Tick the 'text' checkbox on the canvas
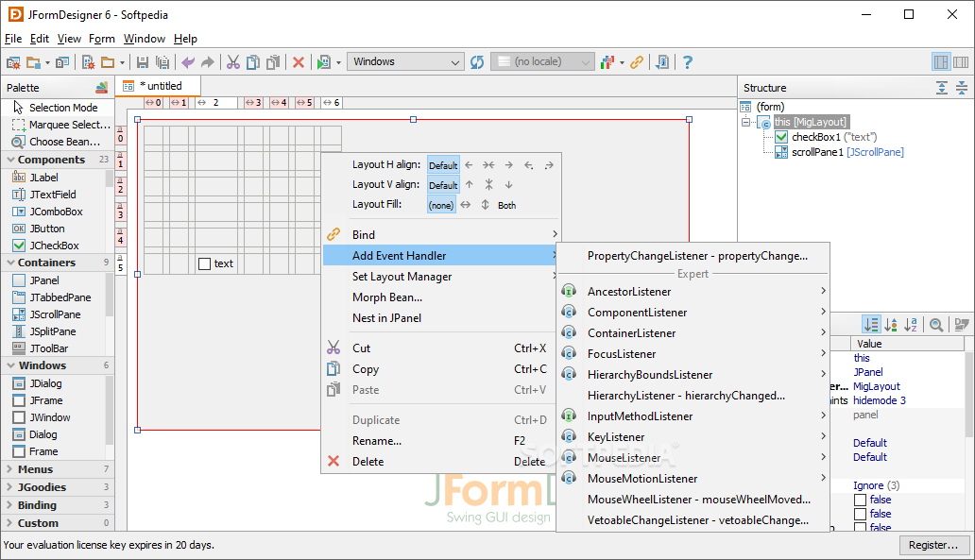This screenshot has width=975, height=560. pos(205,263)
